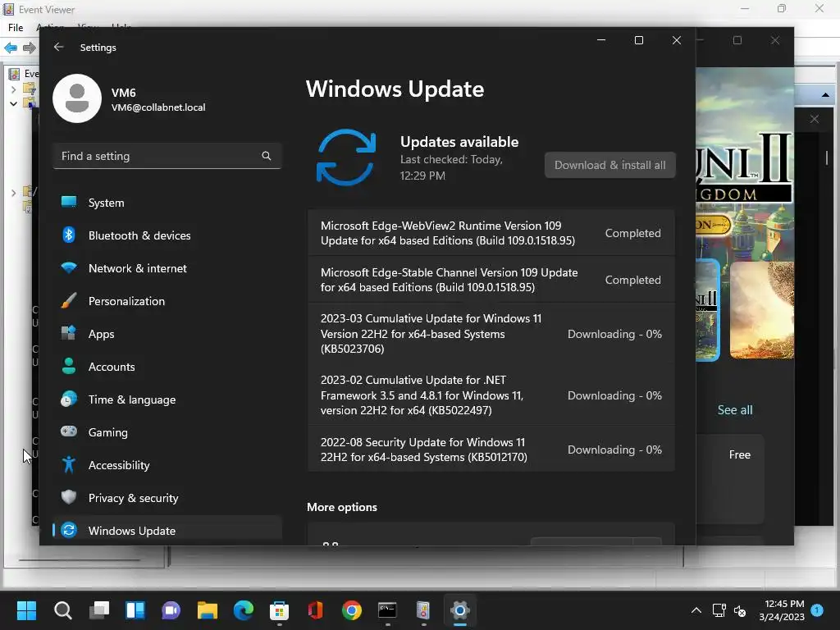Select KB5012170 security update row
Screen dimensions: 840x630
491,450
